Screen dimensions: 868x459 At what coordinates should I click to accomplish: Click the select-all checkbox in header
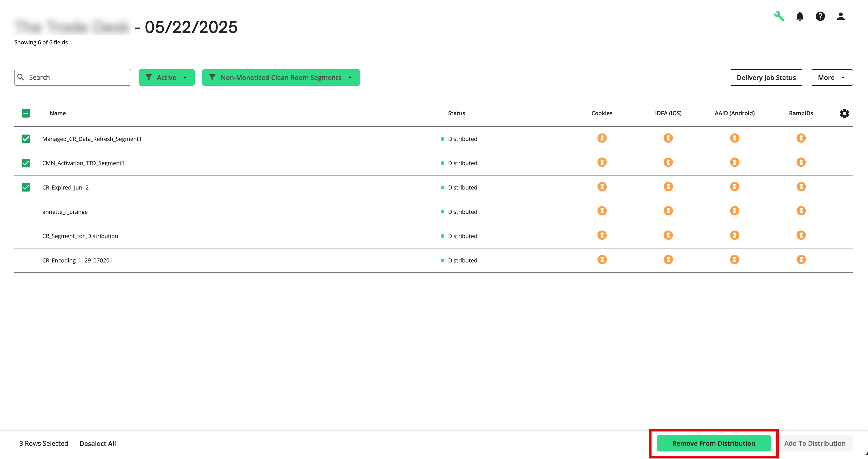point(26,113)
